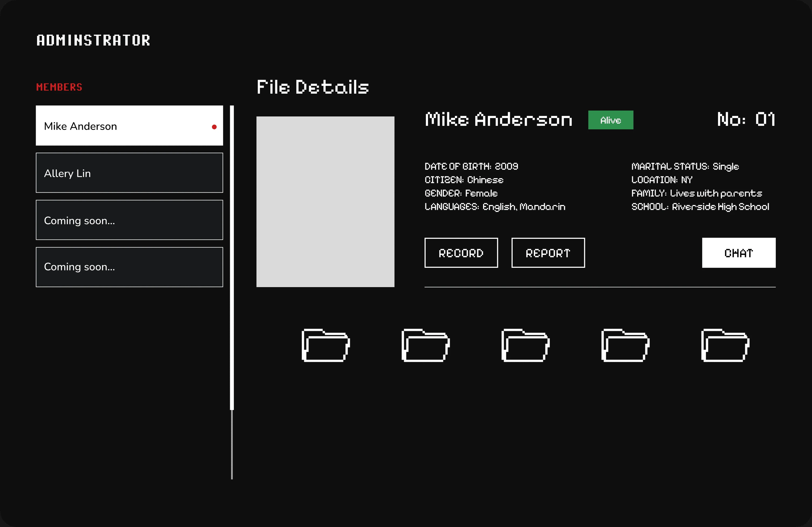This screenshot has height=527, width=812.
Task: Click the gray profile photo placeholder
Action: click(x=325, y=202)
